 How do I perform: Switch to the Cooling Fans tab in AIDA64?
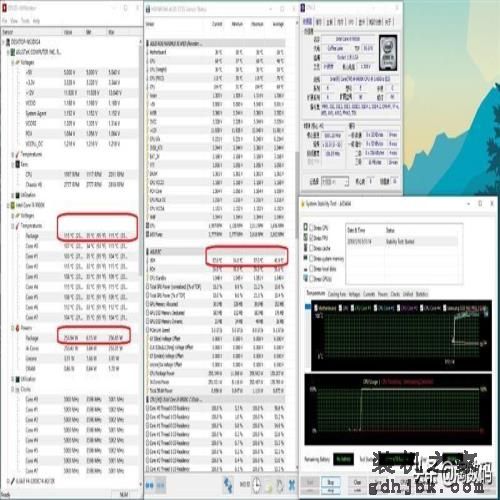coord(337,294)
